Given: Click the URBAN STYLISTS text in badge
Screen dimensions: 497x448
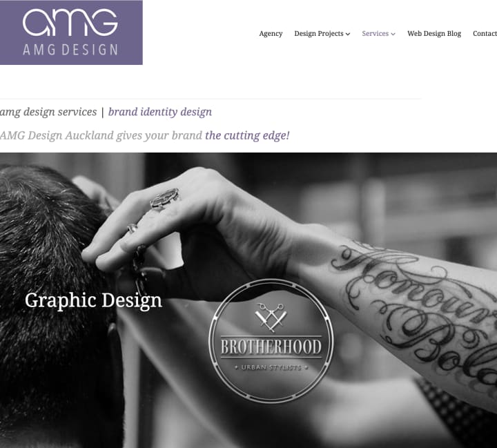Looking at the screenshot, I should coord(271,367).
